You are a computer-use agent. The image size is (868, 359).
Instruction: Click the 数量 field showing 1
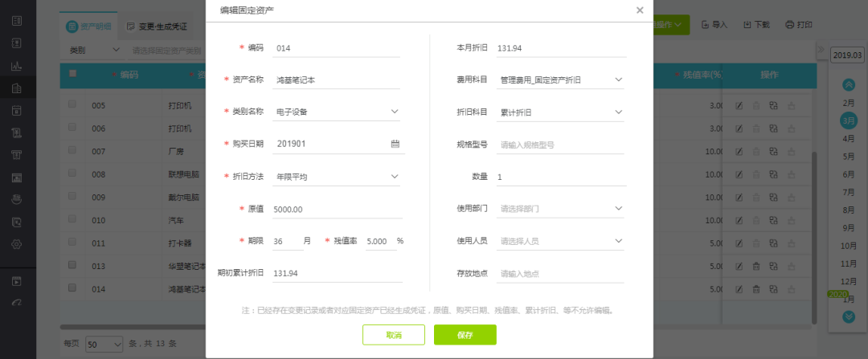pyautogui.click(x=561, y=177)
